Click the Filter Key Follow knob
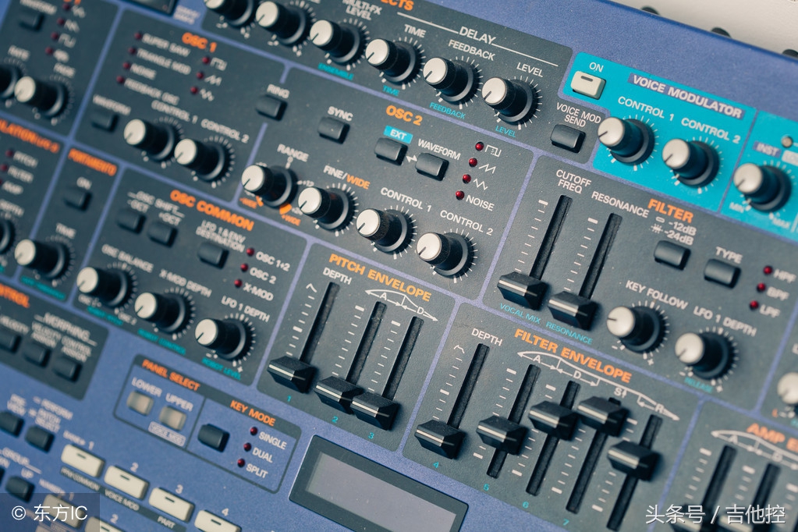The width and height of the screenshot is (798, 532). (633, 327)
